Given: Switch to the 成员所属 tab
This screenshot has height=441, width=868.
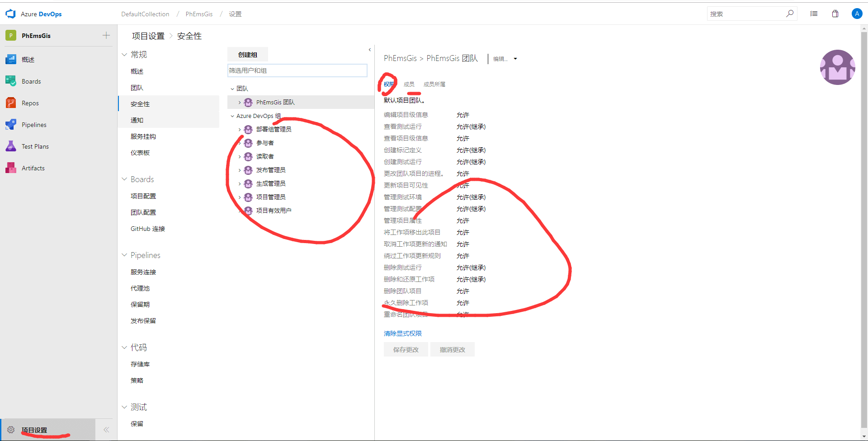Looking at the screenshot, I should 434,84.
